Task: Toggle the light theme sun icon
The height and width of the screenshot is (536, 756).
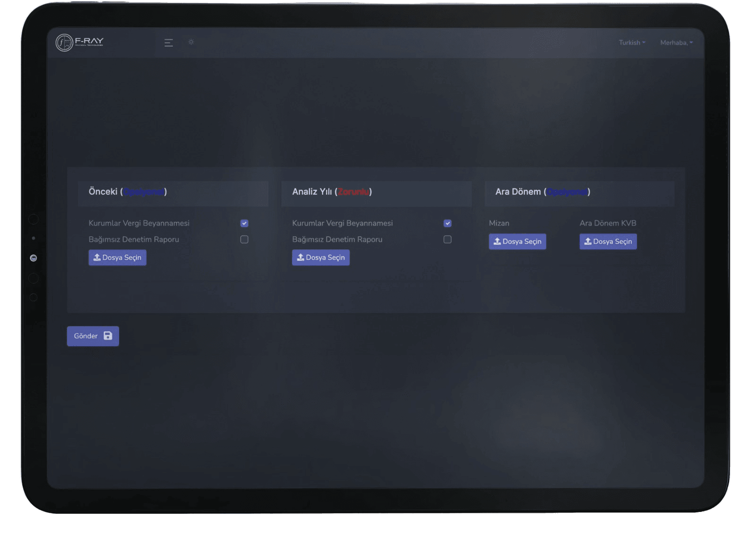Action: [191, 42]
